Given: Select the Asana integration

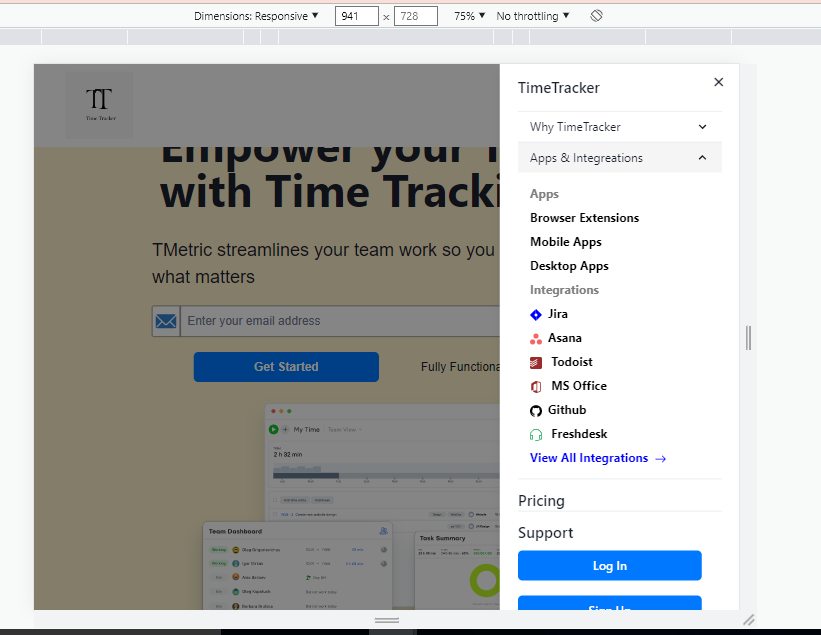Looking at the screenshot, I should tap(564, 338).
